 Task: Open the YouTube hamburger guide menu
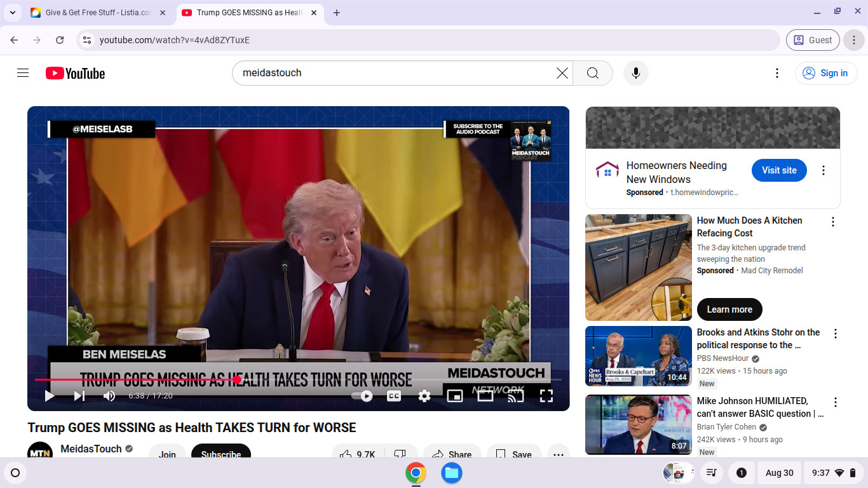(23, 73)
